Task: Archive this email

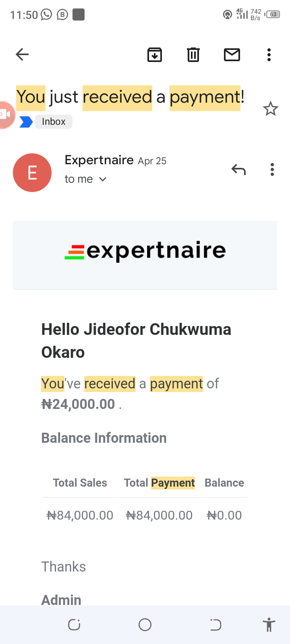Action: pyautogui.click(x=155, y=54)
